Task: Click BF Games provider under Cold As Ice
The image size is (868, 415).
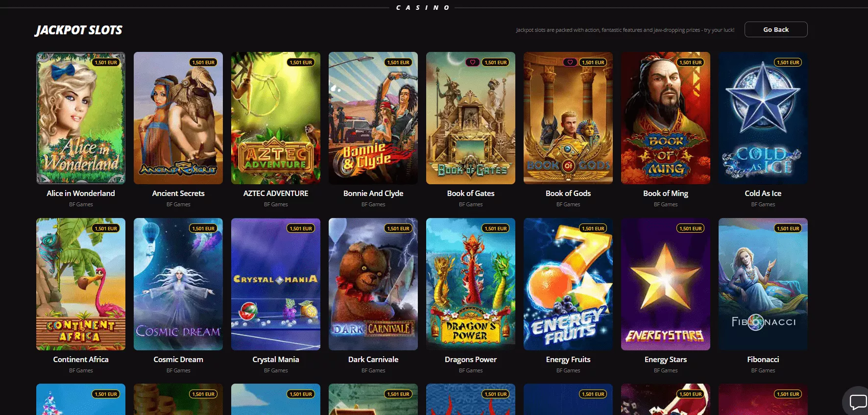Action: tap(763, 204)
